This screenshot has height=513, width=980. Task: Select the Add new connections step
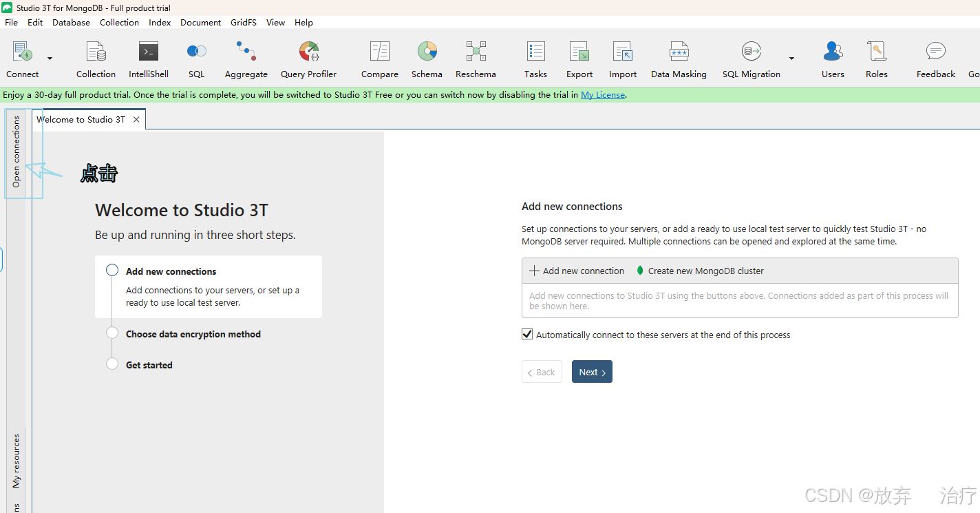(x=209, y=286)
